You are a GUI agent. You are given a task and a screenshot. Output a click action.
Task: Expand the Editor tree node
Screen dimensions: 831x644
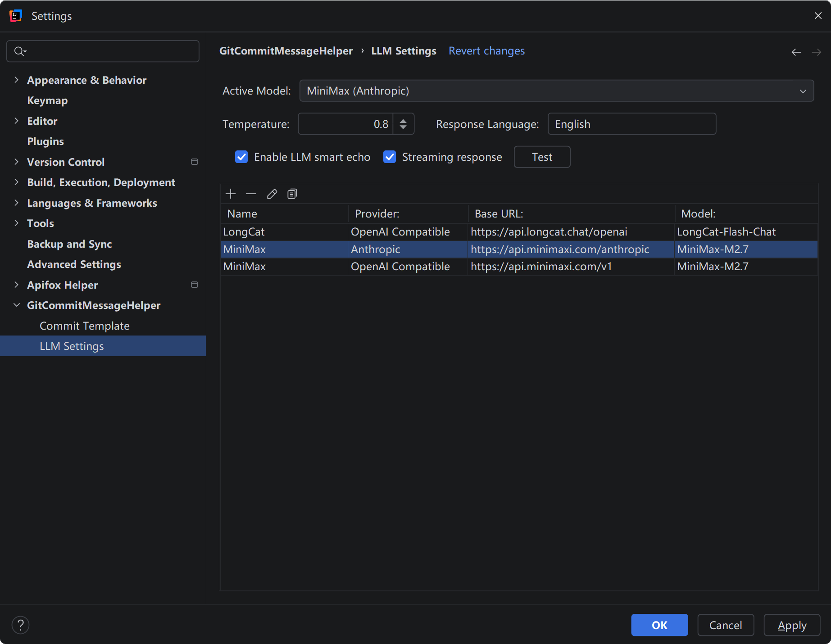click(x=17, y=121)
